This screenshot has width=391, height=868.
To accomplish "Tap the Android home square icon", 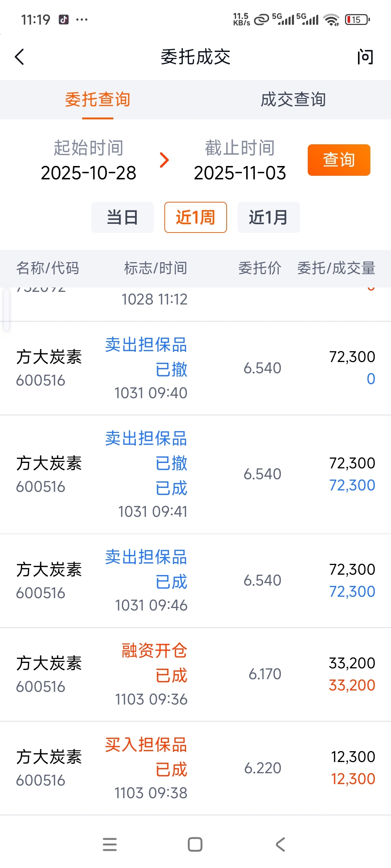I will coord(195,844).
